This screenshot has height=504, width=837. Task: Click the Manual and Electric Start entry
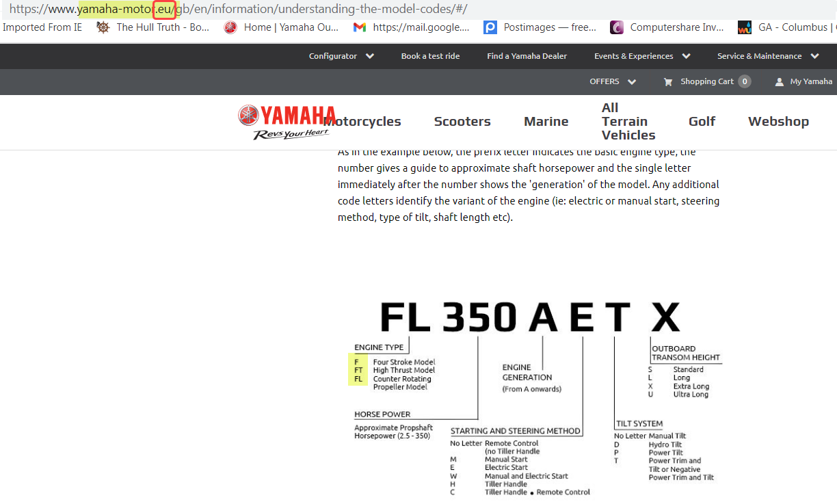pyautogui.click(x=527, y=476)
